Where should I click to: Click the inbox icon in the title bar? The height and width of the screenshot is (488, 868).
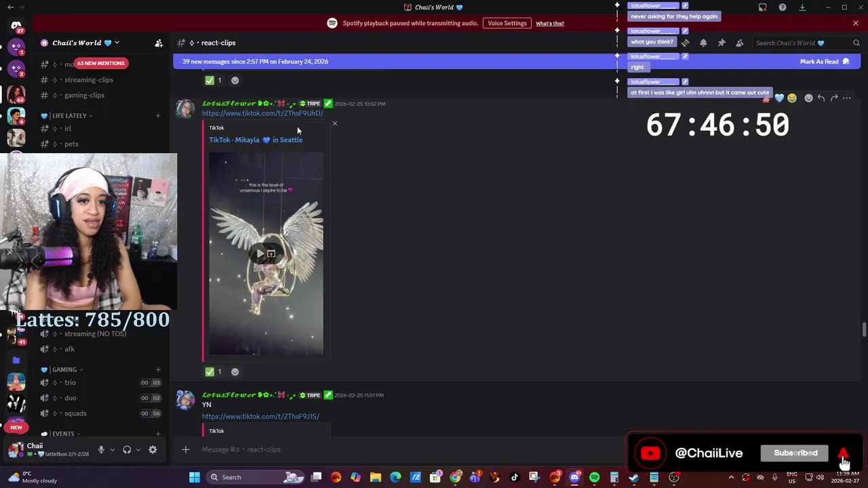pos(763,7)
